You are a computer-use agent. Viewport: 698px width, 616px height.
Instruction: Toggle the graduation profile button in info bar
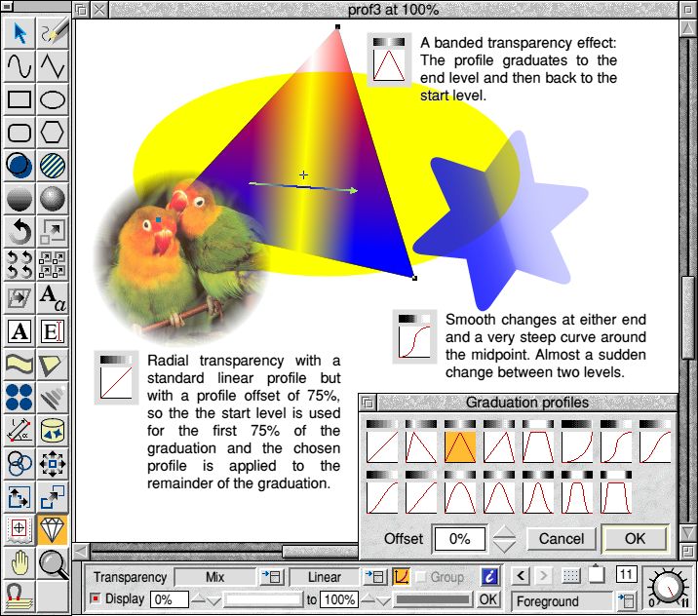pyautogui.click(x=401, y=577)
